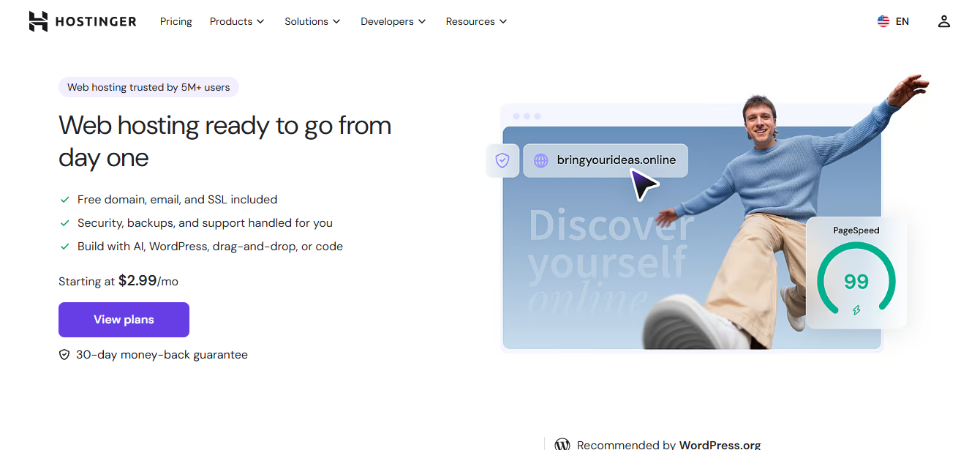Click the globe icon in domain bar
The width and height of the screenshot is (980, 450).
point(540,160)
